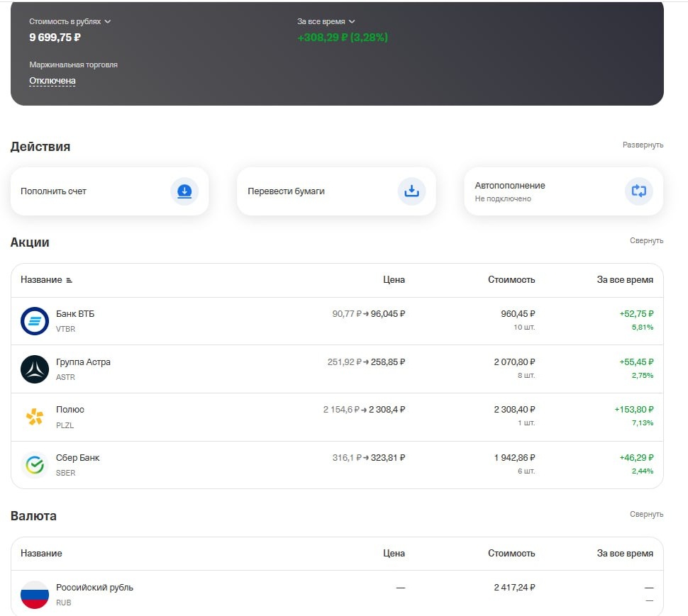This screenshot has height=616, width=688.
Task: Click the Polyus logo
Action: click(35, 417)
